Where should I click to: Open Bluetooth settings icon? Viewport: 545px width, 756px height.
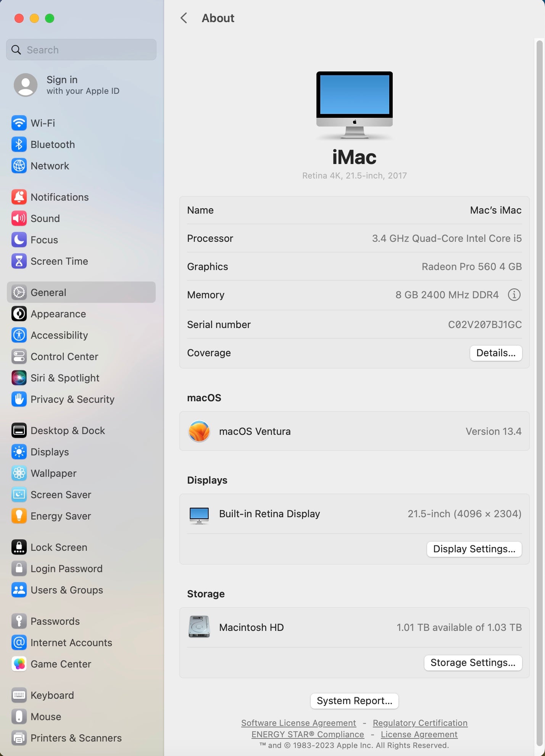click(19, 144)
